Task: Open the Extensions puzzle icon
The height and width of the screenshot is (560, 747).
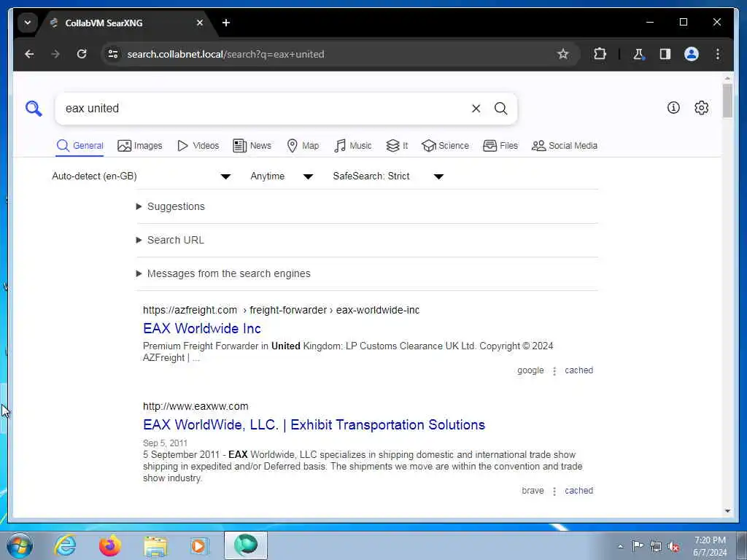Action: coord(600,54)
